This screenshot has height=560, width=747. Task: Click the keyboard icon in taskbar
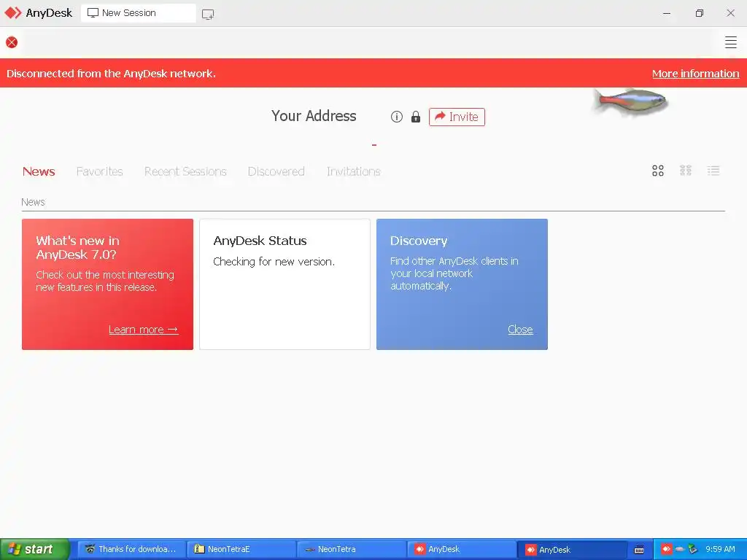coord(639,550)
